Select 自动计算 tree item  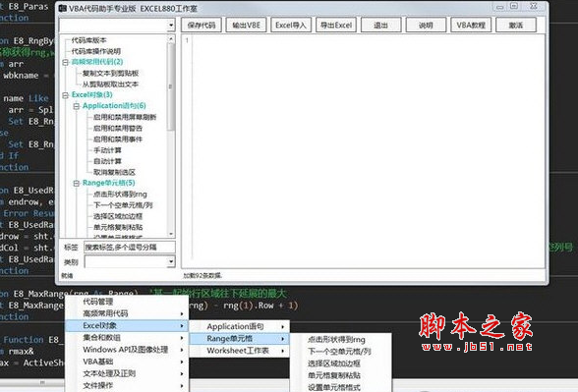107,161
